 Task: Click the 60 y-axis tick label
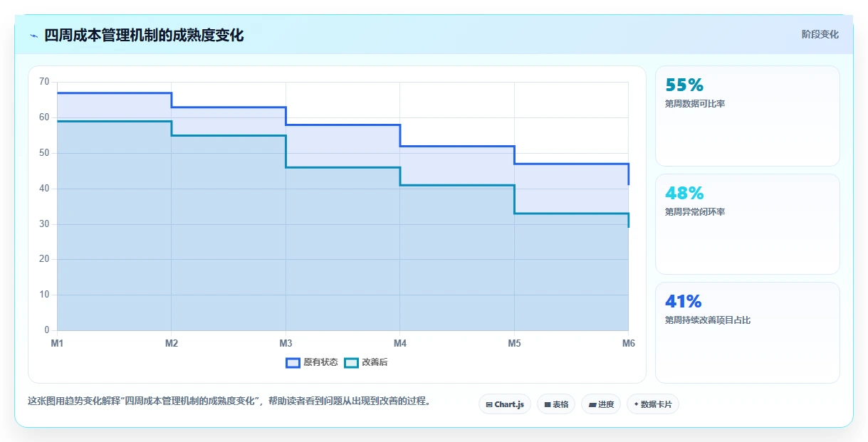click(x=44, y=117)
